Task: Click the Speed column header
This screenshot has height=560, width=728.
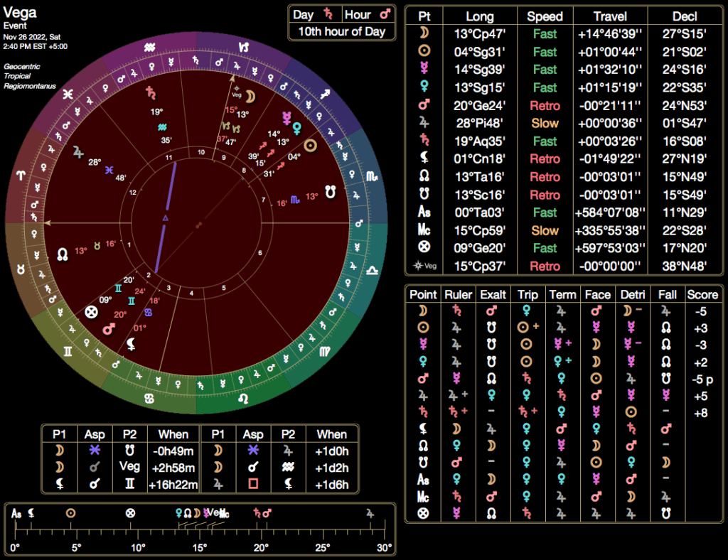Action: 545,16
